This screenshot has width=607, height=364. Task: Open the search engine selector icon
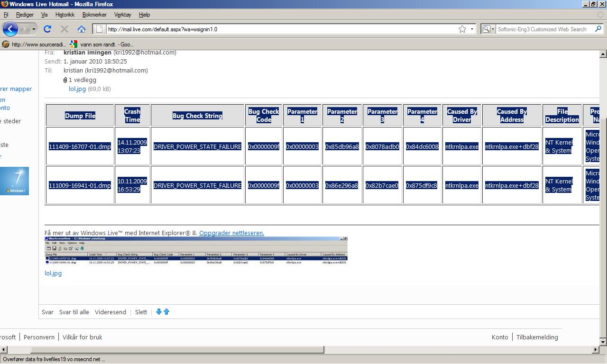coord(487,29)
